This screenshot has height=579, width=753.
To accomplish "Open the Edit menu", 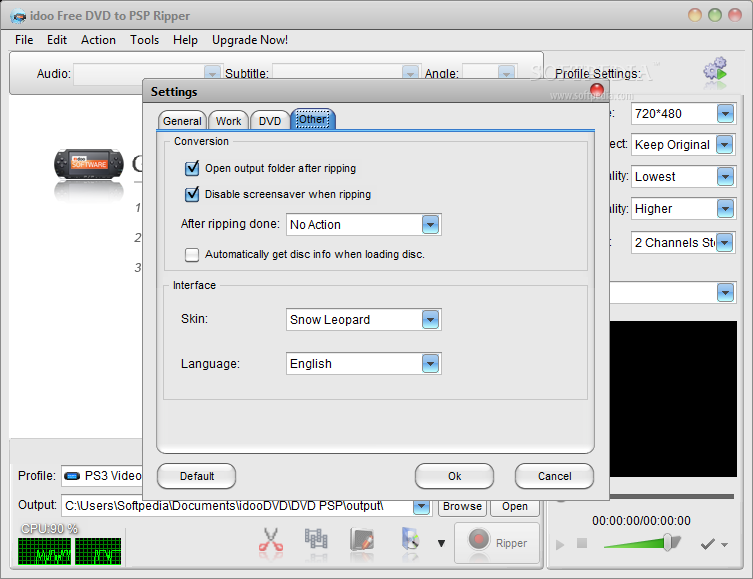I will point(57,40).
